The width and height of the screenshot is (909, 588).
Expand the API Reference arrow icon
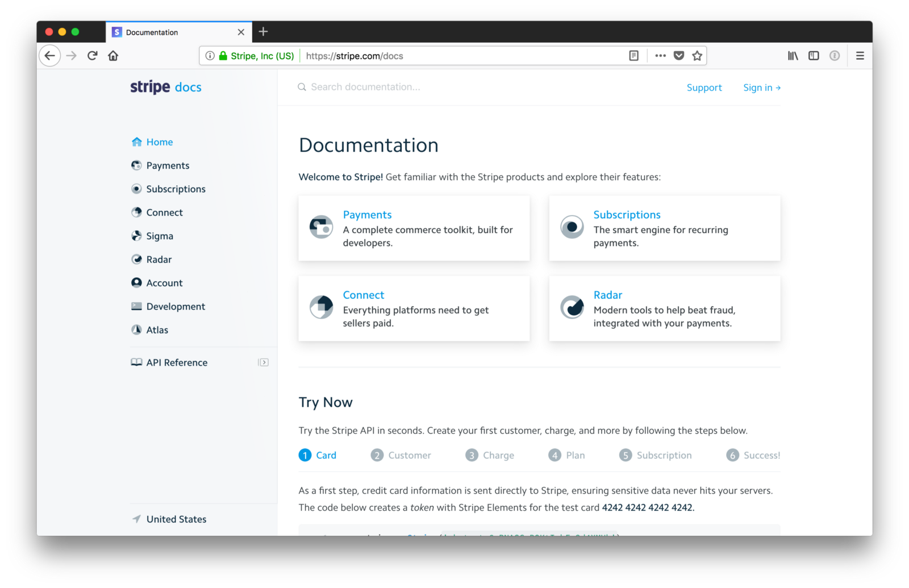point(263,362)
